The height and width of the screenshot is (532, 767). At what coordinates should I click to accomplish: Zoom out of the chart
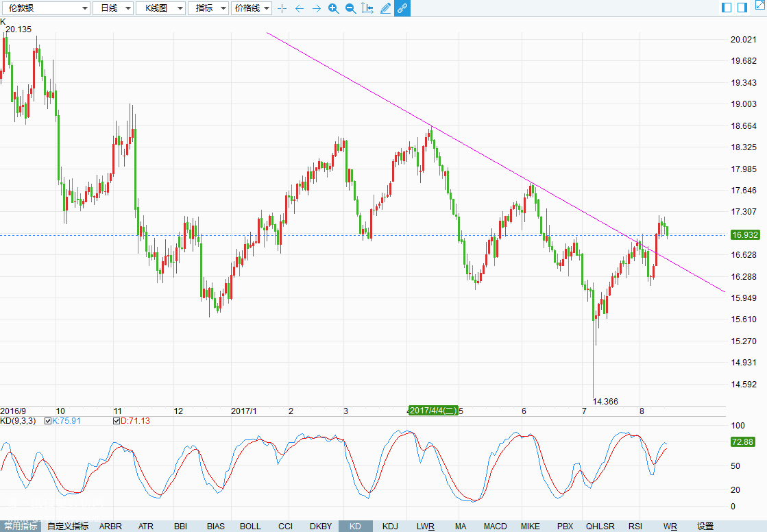click(350, 8)
